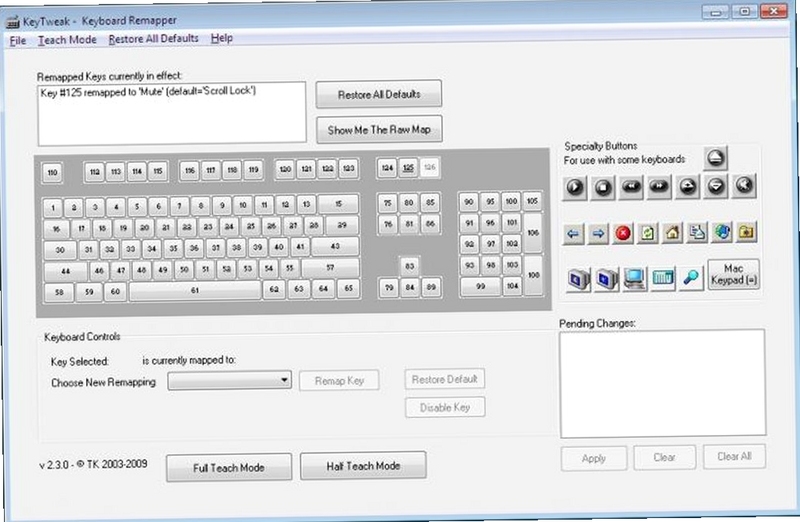Viewport: 800px width, 522px height.
Task: Click the Eject specialty button
Action: [x=715, y=158]
